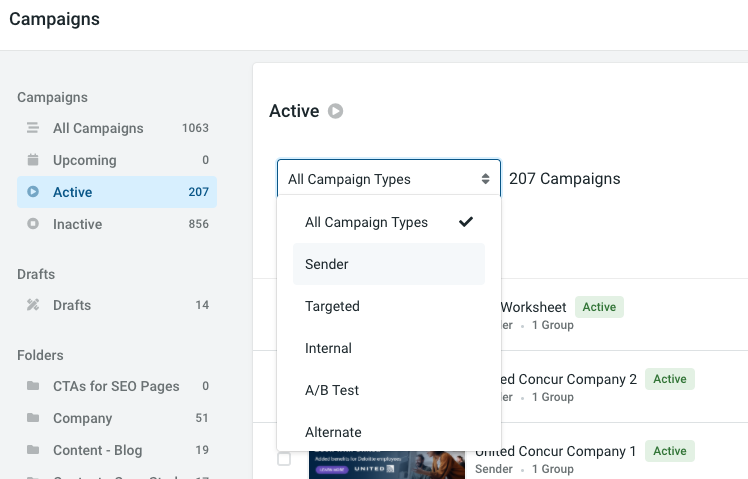This screenshot has width=748, height=479.
Task: Click the All Campaigns list icon
Action: [x=32, y=128]
